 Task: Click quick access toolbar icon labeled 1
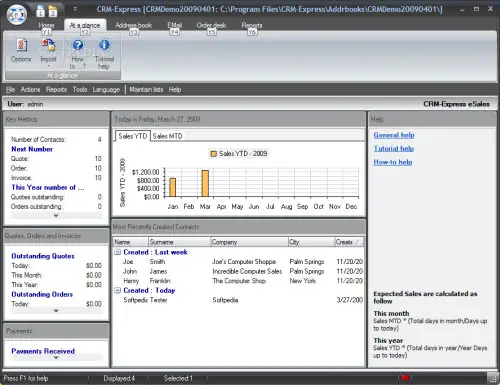(x=40, y=11)
